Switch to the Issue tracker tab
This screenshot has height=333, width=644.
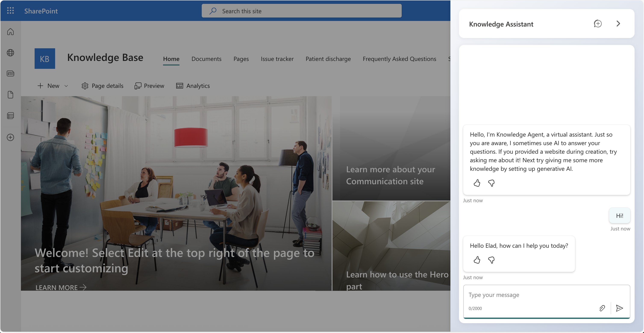click(277, 59)
